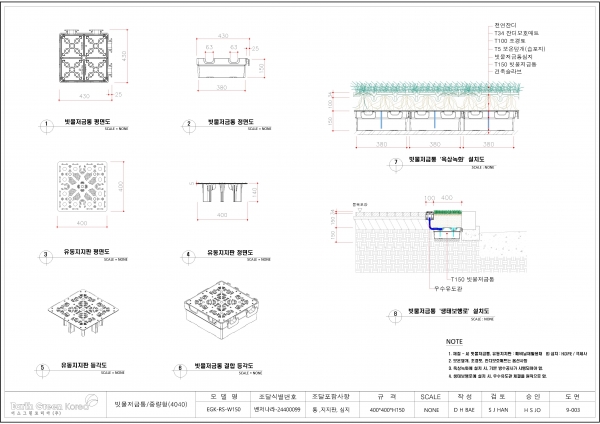Click the title containing '생태보행로' 설치도
Image resolution: width=600 pixels, height=424 pixels.
click(x=448, y=311)
